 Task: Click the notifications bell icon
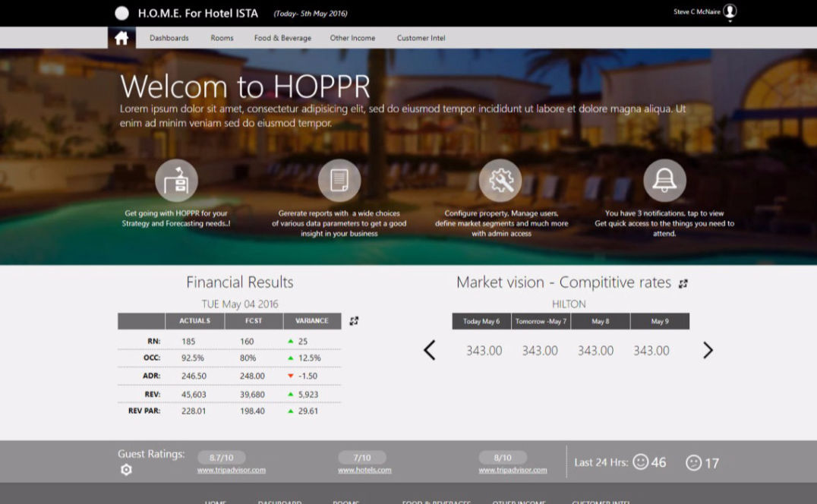(664, 180)
